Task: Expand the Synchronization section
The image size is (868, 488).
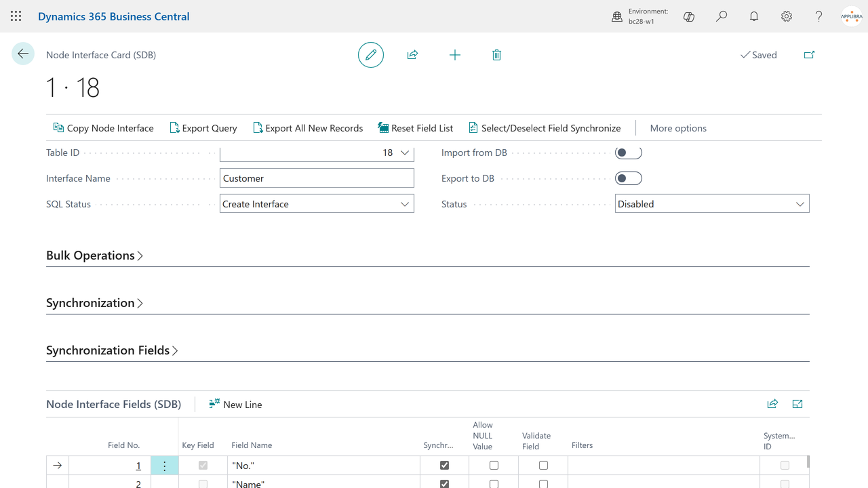Action: click(94, 303)
